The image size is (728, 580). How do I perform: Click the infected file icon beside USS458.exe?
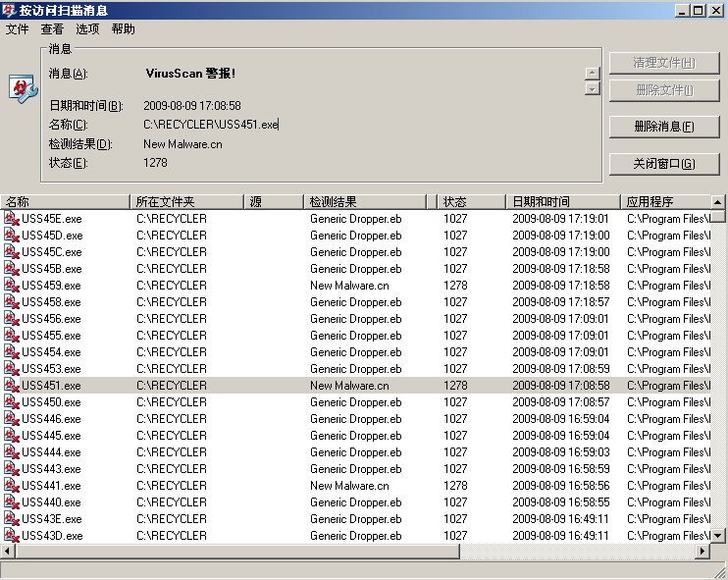point(11,302)
